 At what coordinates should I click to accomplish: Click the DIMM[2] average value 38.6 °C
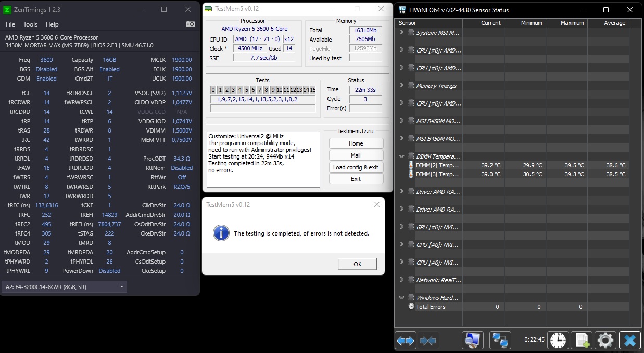click(x=615, y=165)
